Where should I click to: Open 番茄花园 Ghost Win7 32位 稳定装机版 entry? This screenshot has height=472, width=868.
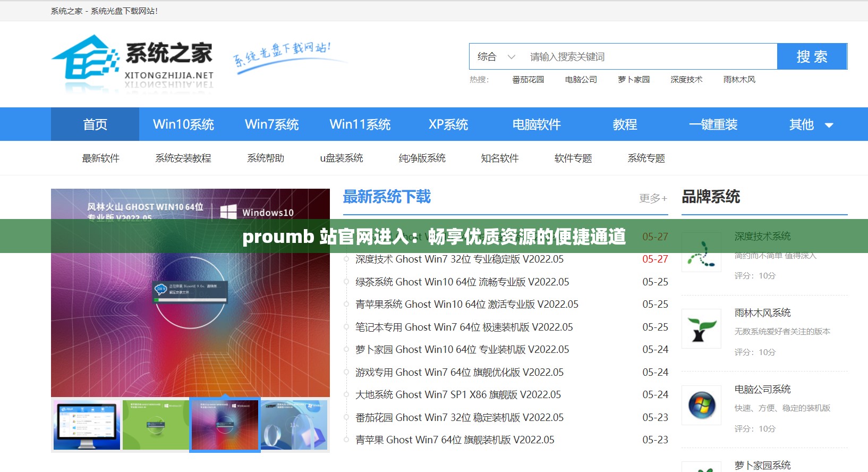459,417
